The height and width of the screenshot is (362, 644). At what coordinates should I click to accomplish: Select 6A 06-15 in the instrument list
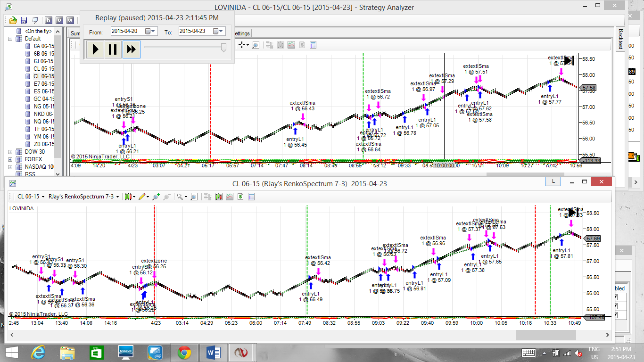point(43,46)
